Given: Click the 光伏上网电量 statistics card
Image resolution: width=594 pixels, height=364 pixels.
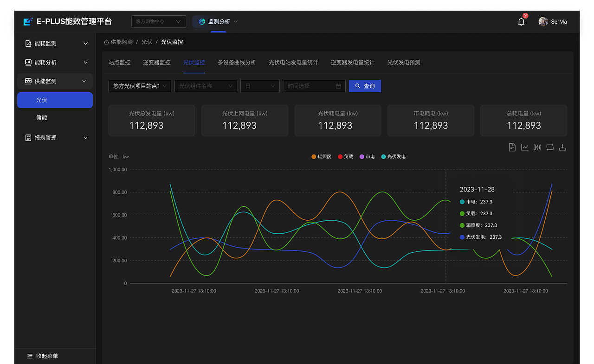Looking at the screenshot, I should pyautogui.click(x=245, y=121).
